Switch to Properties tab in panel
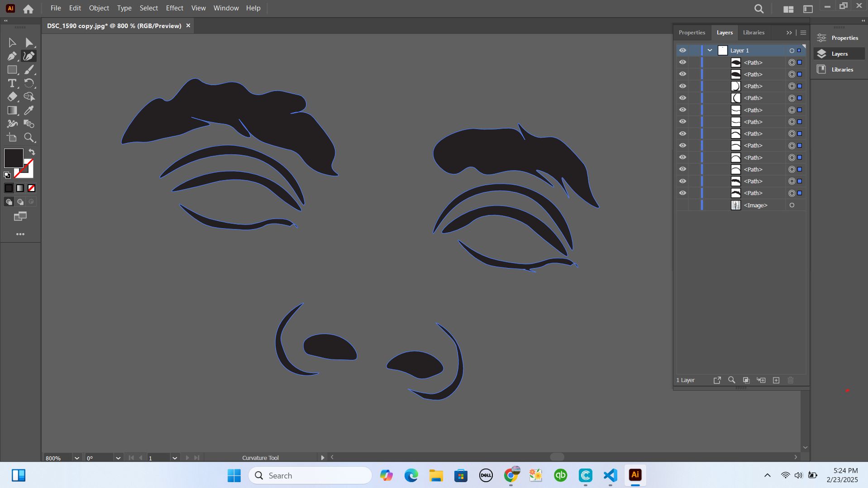Image resolution: width=868 pixels, height=488 pixels. point(692,33)
